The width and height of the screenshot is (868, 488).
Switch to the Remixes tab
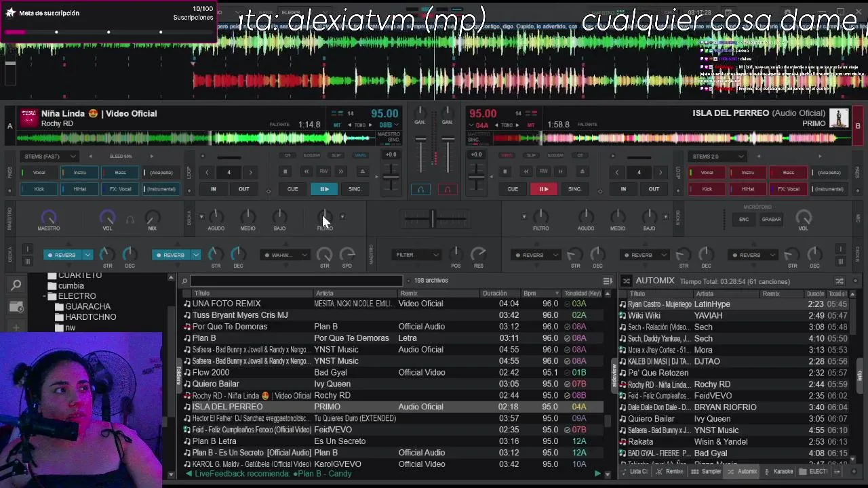671,472
